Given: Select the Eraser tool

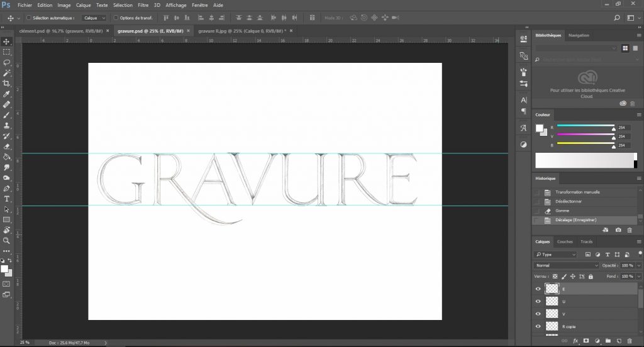Looking at the screenshot, I should tap(6, 146).
